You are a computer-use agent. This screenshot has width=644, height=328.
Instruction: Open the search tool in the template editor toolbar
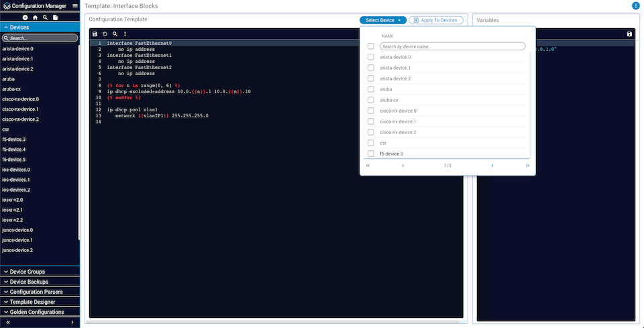115,34
